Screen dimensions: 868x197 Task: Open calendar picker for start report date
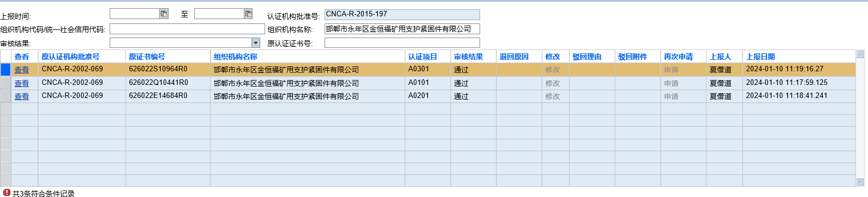[164, 14]
